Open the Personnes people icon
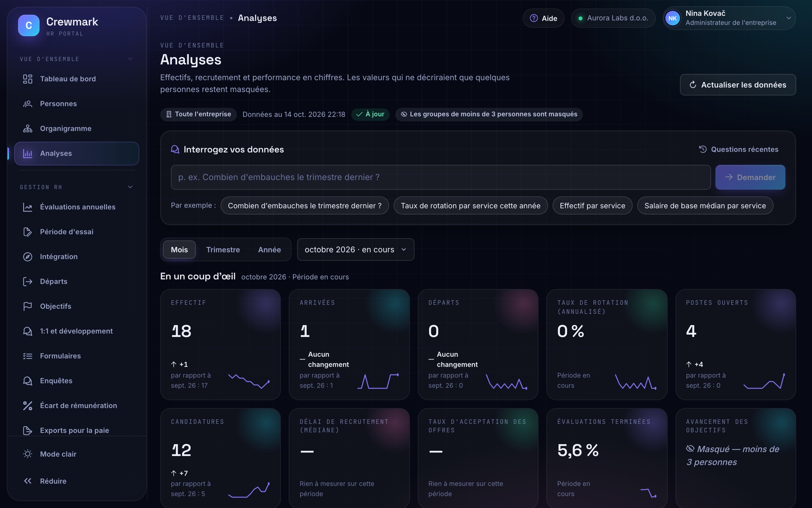Screen dimensions: 812x508 tap(27, 104)
